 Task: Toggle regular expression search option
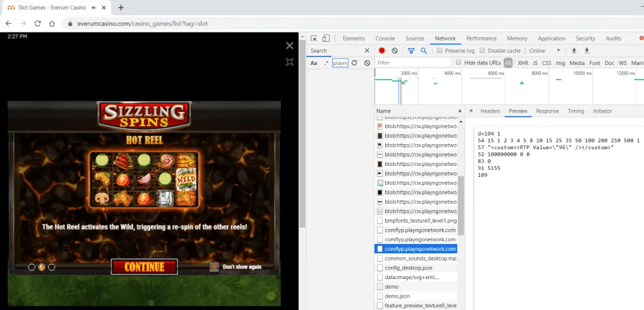pyautogui.click(x=326, y=63)
